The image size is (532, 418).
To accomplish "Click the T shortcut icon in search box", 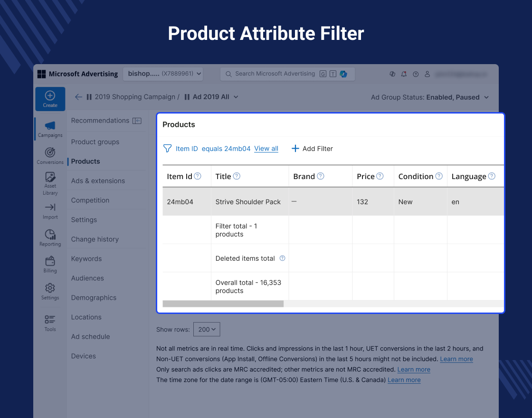I will (x=333, y=74).
